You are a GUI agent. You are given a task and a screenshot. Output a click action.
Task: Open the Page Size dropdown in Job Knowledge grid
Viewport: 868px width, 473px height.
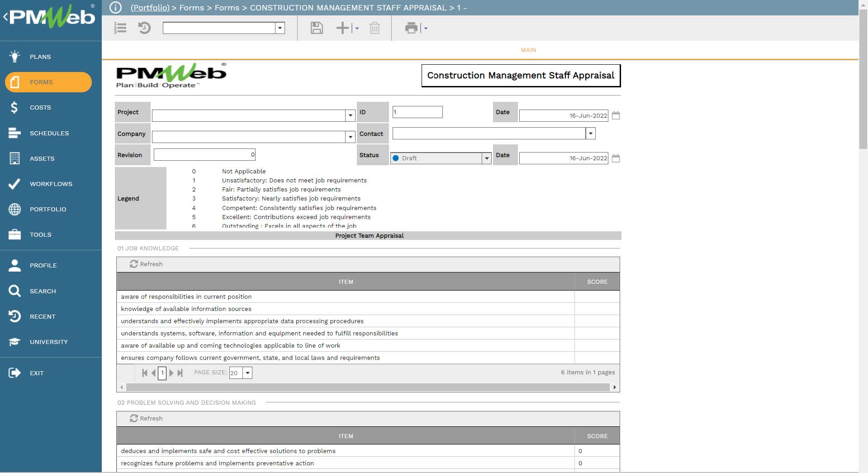pyautogui.click(x=247, y=373)
